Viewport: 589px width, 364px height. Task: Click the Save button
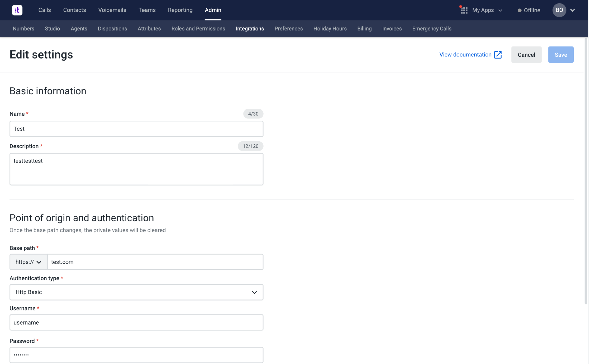[x=561, y=55]
